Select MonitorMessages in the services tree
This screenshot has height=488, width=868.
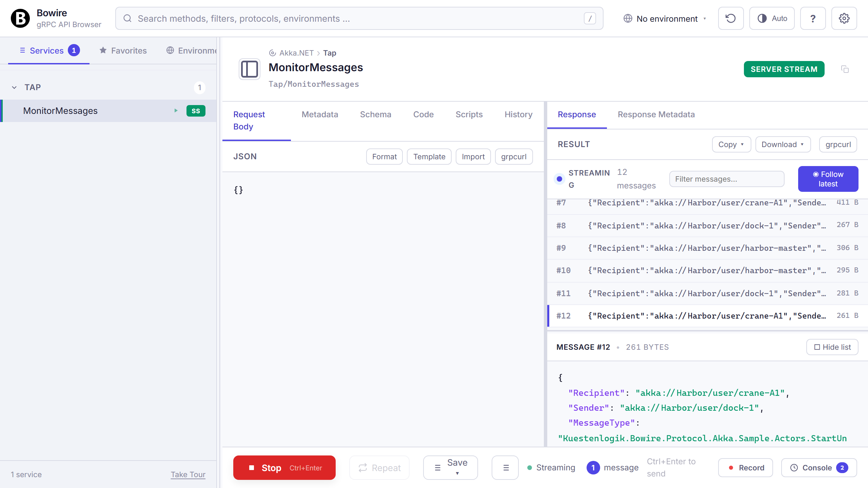point(108,111)
